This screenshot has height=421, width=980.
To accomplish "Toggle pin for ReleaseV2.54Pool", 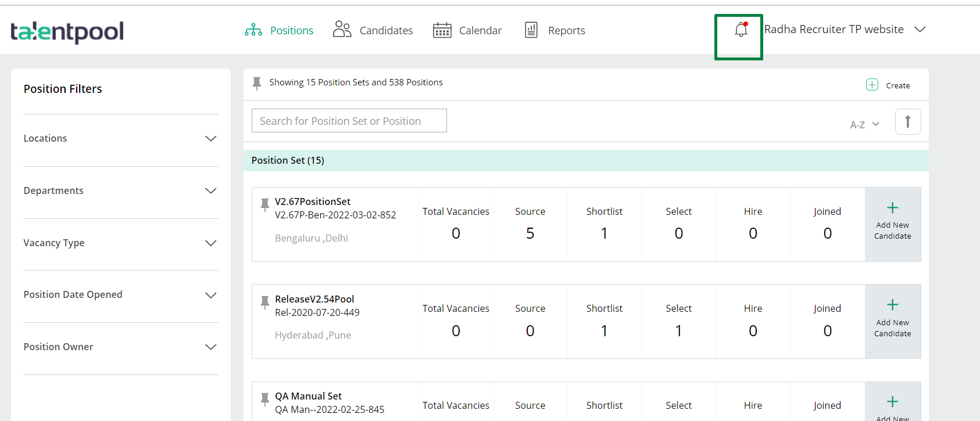I will [264, 301].
